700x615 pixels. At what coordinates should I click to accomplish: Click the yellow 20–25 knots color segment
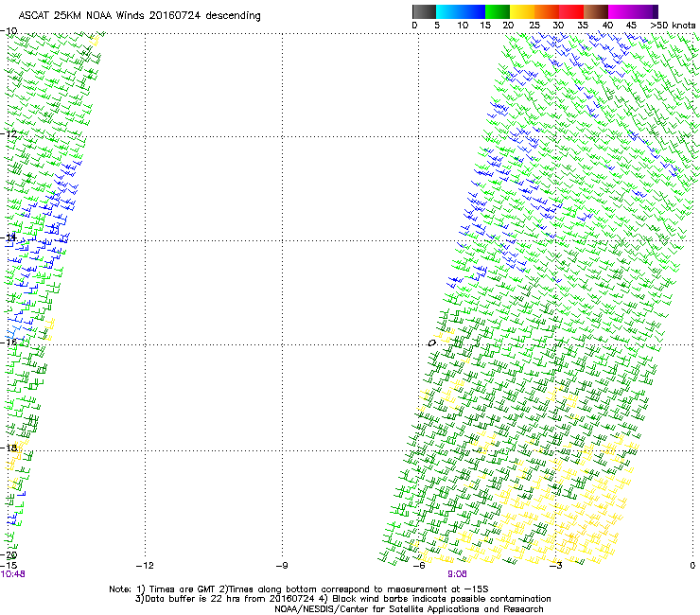(522, 11)
